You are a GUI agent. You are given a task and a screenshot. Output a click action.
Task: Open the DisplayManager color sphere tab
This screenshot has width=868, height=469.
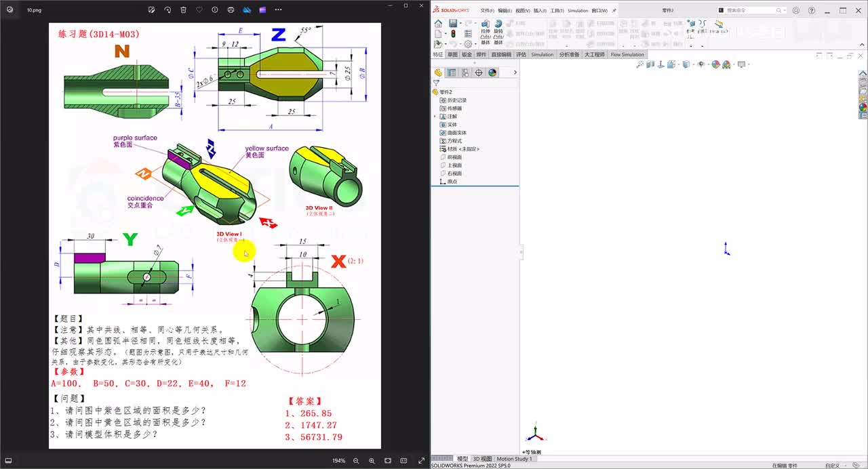(492, 73)
